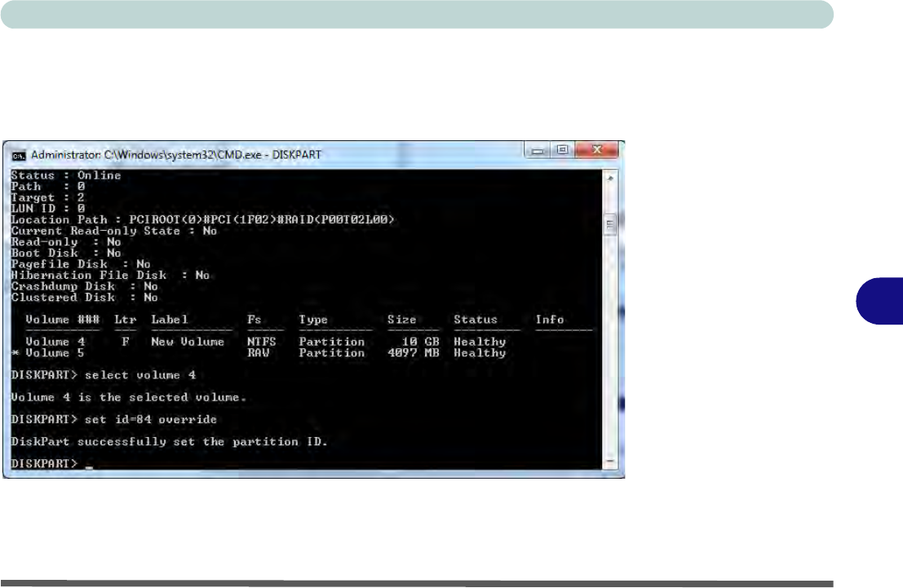Click the final DISKPART> prompt cursor
The width and height of the screenshot is (903, 588).
[x=89, y=467]
